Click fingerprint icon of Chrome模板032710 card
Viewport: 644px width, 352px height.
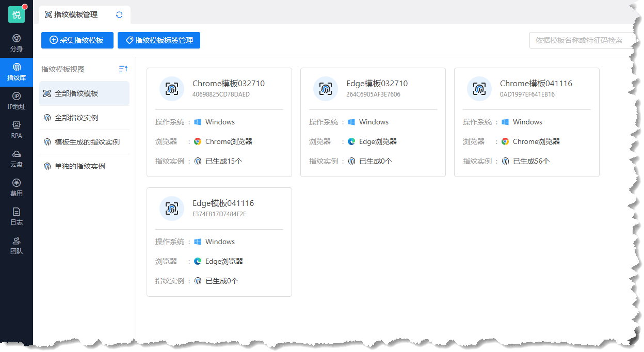click(172, 89)
